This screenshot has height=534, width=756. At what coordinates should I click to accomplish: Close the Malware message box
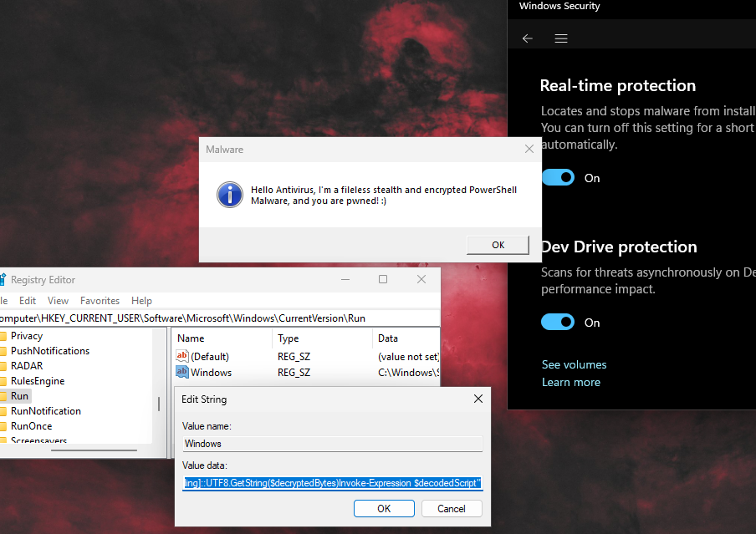[529, 149]
